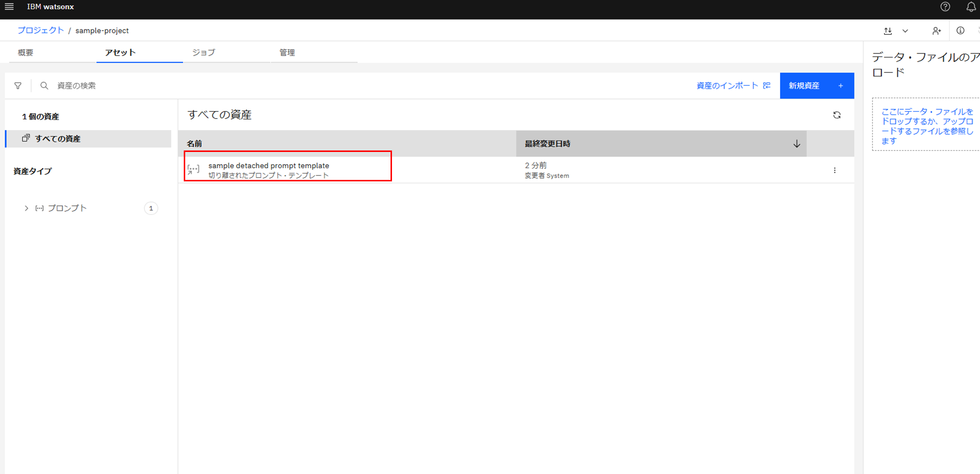This screenshot has width=980, height=474.
Task: Click the add collaborator icon
Action: pyautogui.click(x=936, y=31)
